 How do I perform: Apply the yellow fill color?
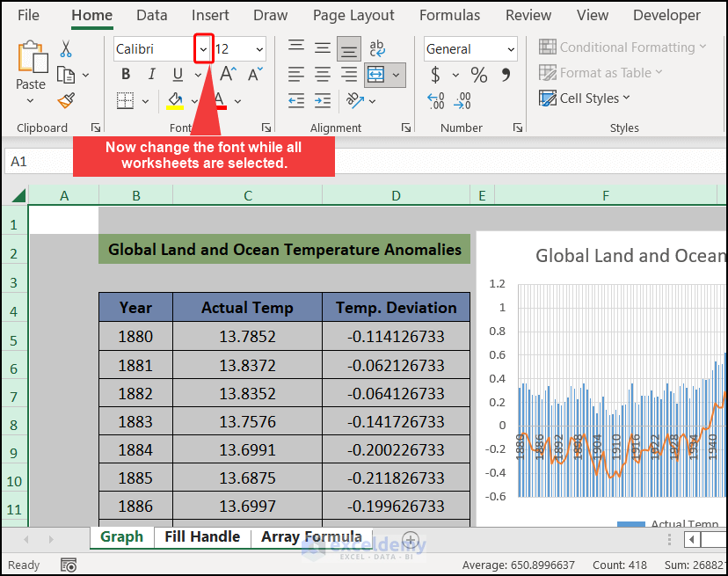pyautogui.click(x=175, y=100)
